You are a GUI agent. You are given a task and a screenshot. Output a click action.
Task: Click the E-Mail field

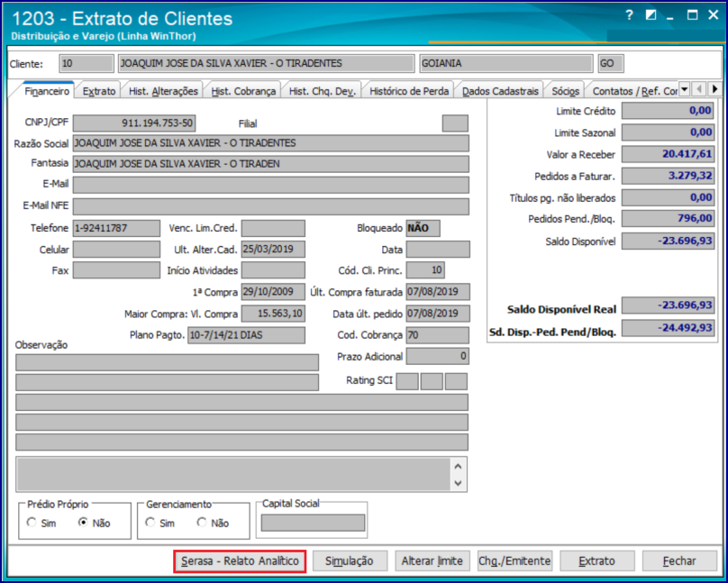(270, 185)
